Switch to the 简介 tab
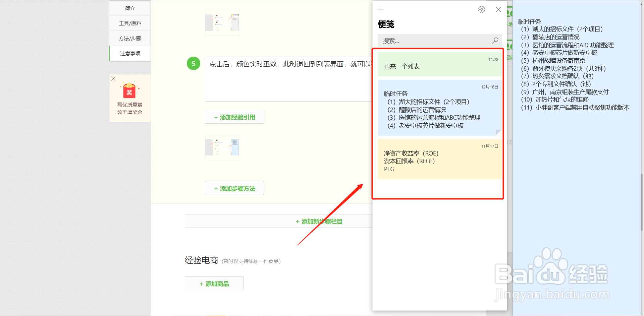The height and width of the screenshot is (316, 644). pos(129,8)
